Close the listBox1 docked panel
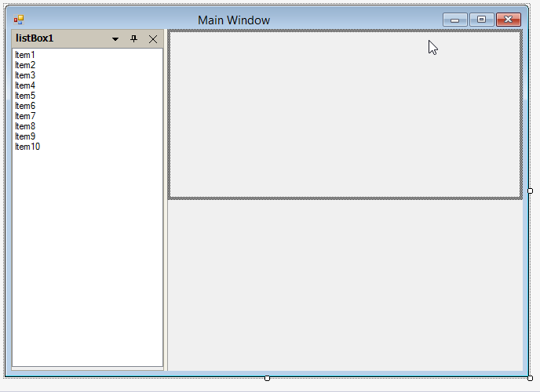Image resolution: width=540 pixels, height=392 pixels. (153, 38)
